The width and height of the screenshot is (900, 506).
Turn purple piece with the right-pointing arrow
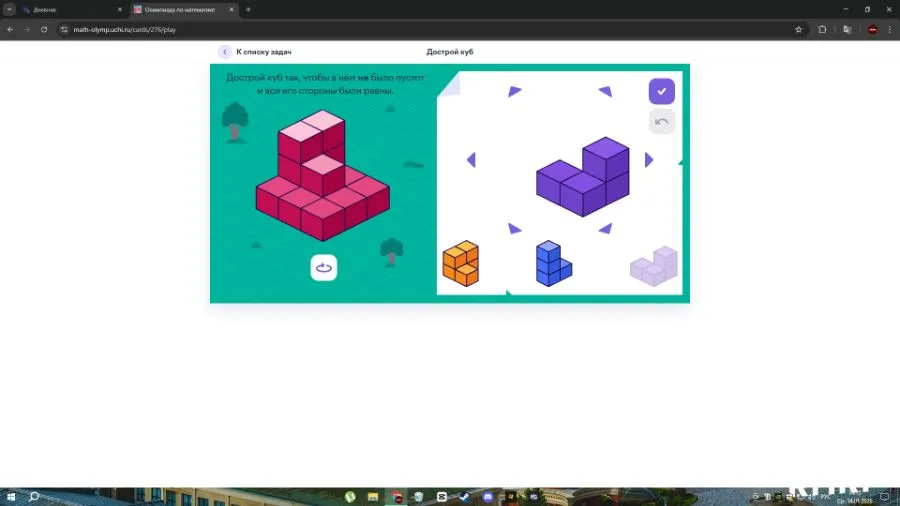[649, 159]
